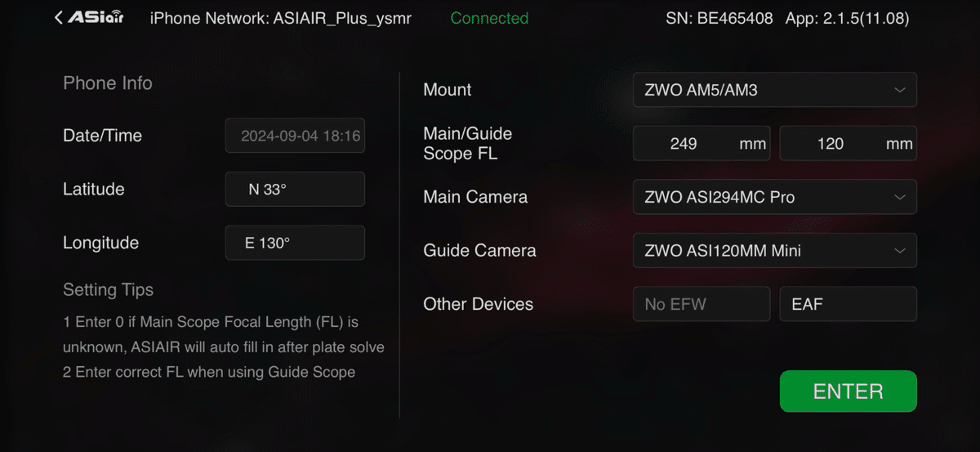Click the Date/Time value field
Screen dimensions: 980x452
tap(295, 136)
